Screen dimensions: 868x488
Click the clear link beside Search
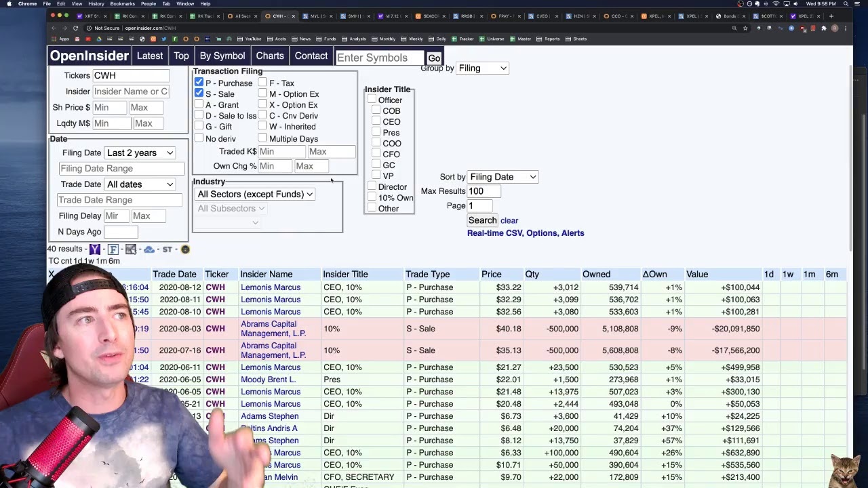click(x=509, y=220)
